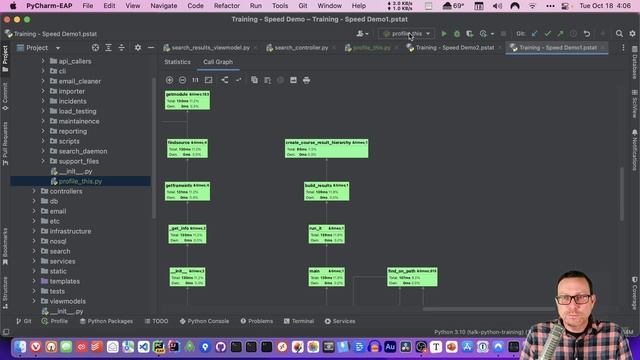Open macOS Control Center in menu bar
640x360 pixels.
(x=565, y=6)
